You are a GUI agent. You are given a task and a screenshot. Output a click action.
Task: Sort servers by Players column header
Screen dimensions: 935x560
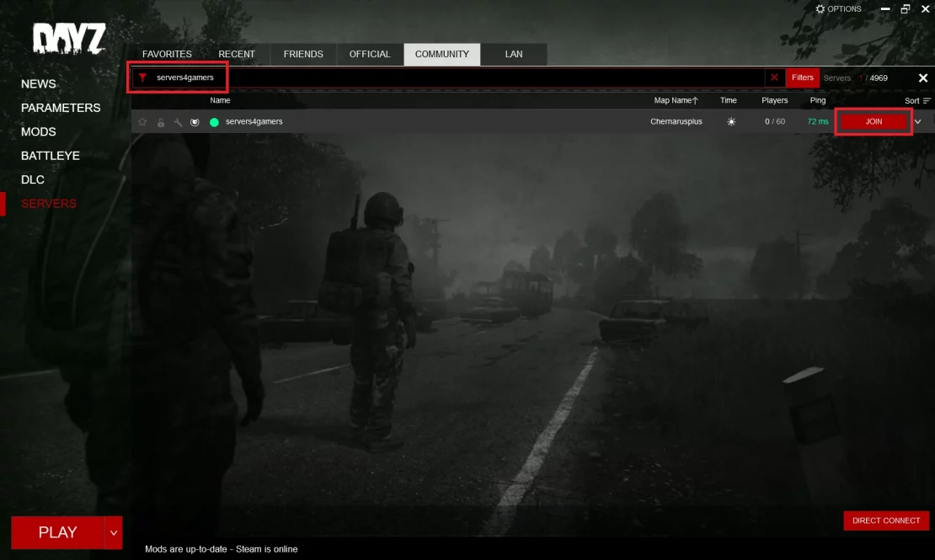coord(775,100)
